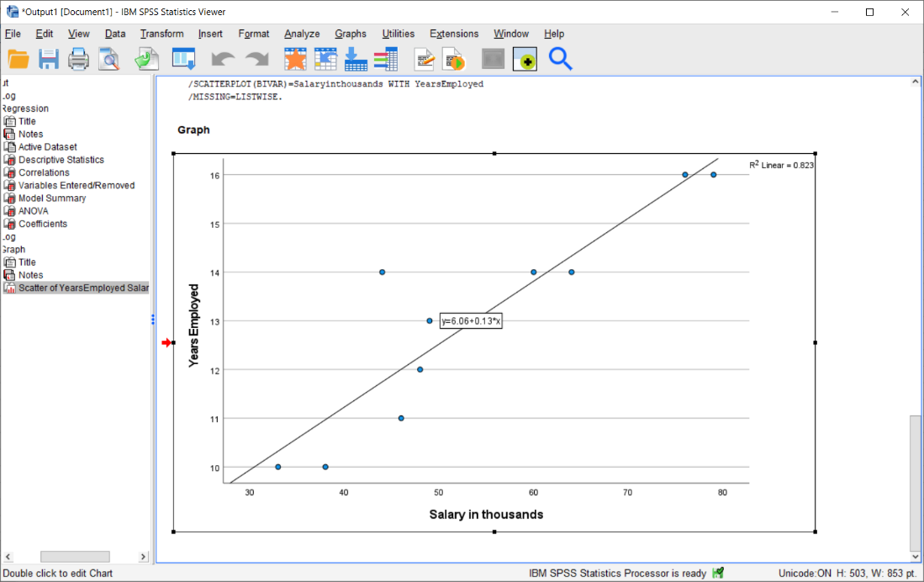
Task: Open the Edit menu
Action: pyautogui.click(x=45, y=34)
